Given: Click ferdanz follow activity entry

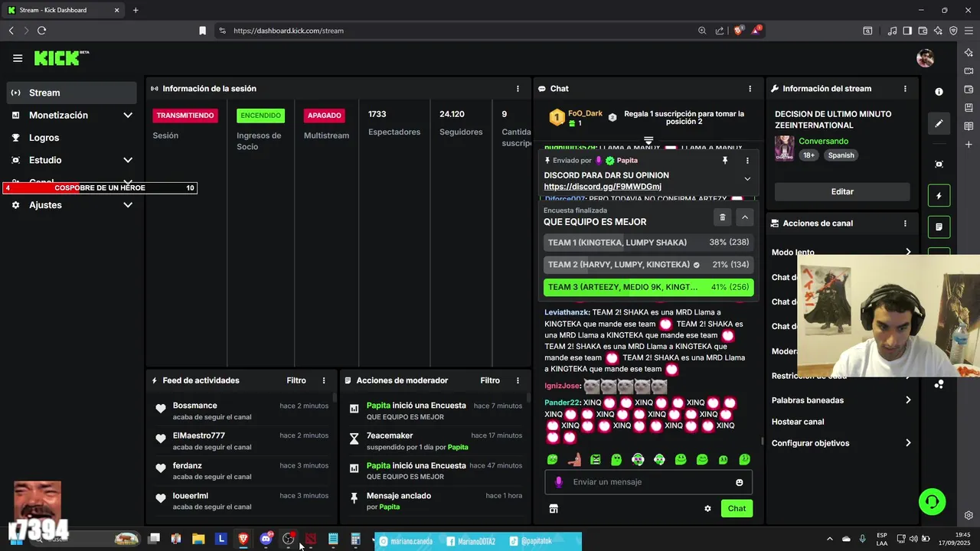Looking at the screenshot, I should [241, 471].
